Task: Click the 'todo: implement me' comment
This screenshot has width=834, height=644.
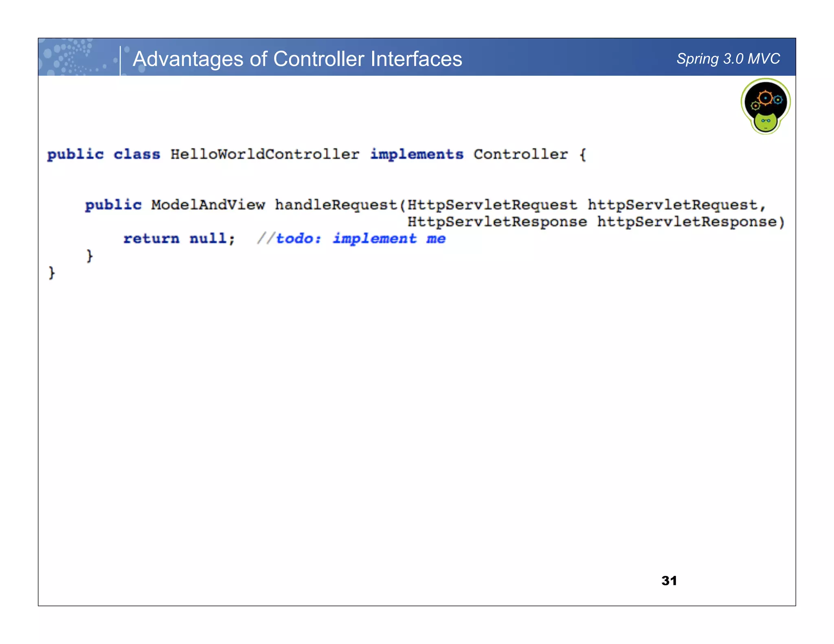Action: [x=360, y=239]
